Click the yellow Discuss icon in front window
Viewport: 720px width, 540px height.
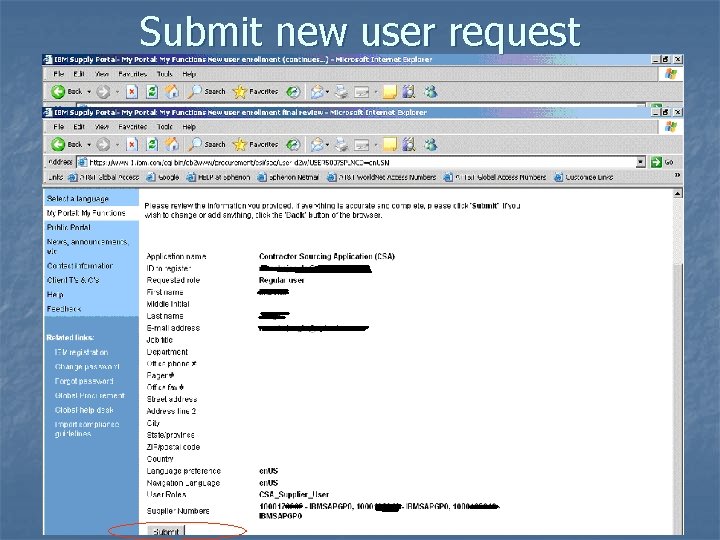click(389, 145)
